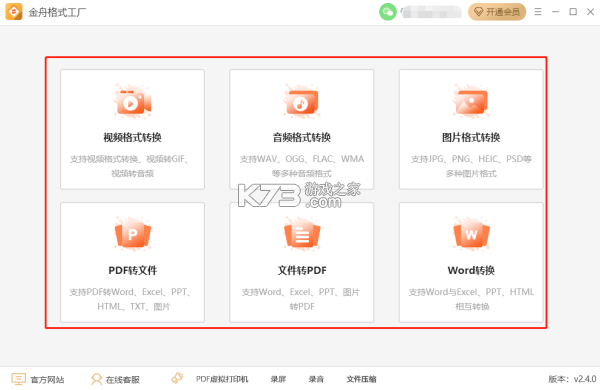Open the PDF虚拟打印机 link
Image resolution: width=600 pixels, height=390 pixels.
coord(222,379)
